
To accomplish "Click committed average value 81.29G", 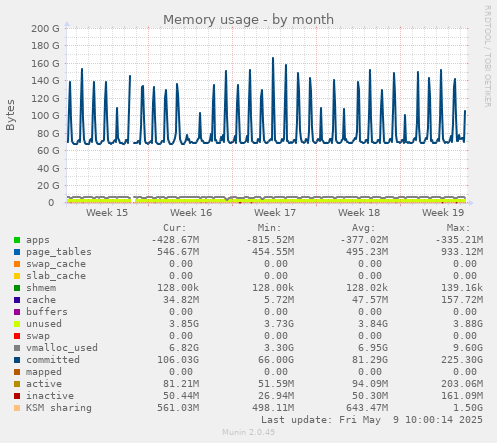I will (x=370, y=360).
